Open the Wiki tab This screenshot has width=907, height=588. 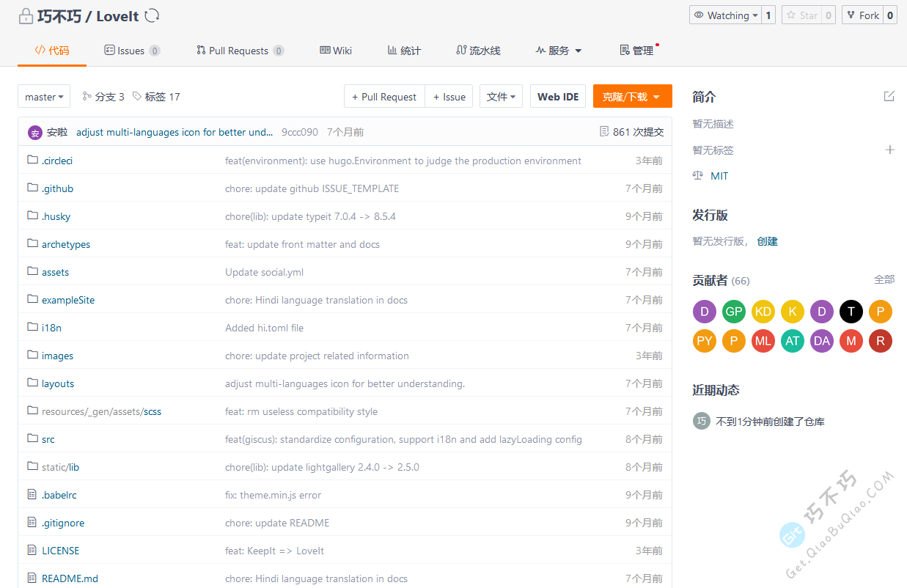[x=336, y=51]
